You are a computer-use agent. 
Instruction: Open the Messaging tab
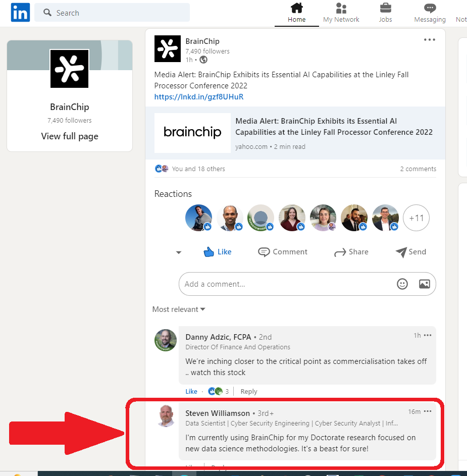click(430, 13)
